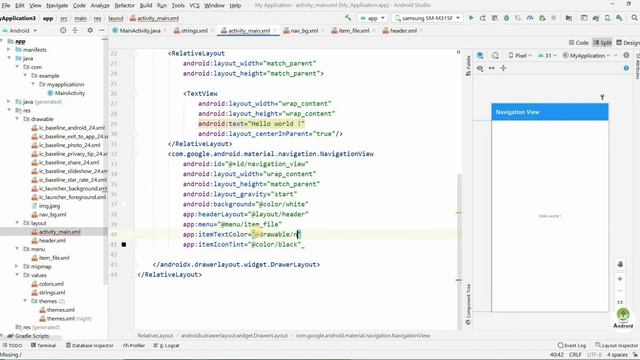Click the blue Navigation View header in preview
The width and height of the screenshot is (640, 360).
[x=550, y=112]
